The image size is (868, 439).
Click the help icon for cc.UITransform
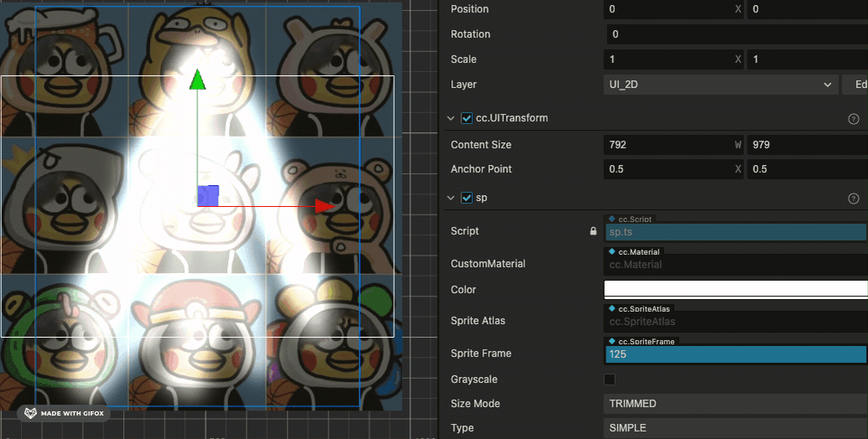[854, 119]
